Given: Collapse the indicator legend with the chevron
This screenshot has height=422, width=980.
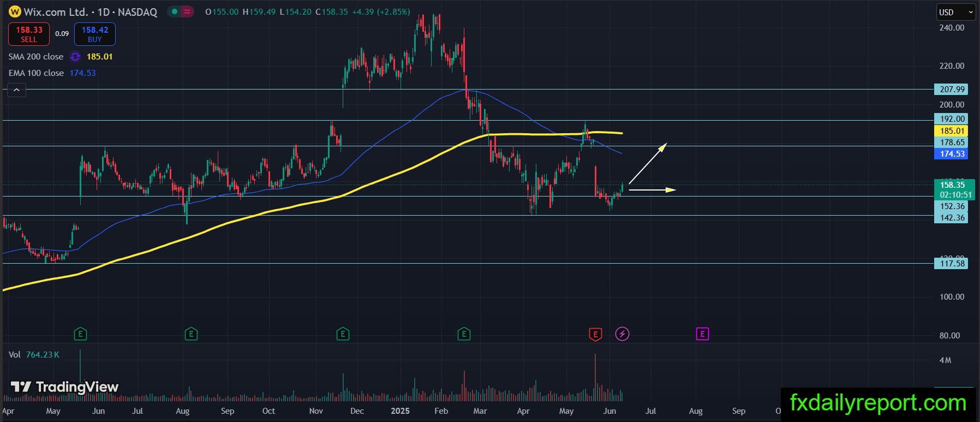Looking at the screenshot, I should coord(16,90).
